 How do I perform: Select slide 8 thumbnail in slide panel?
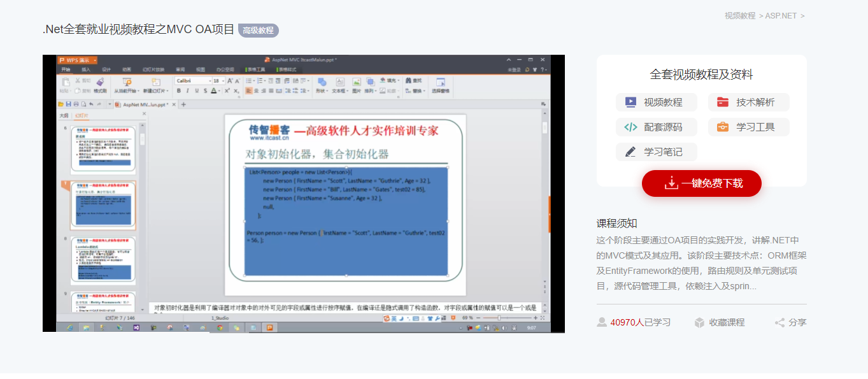[103, 261]
